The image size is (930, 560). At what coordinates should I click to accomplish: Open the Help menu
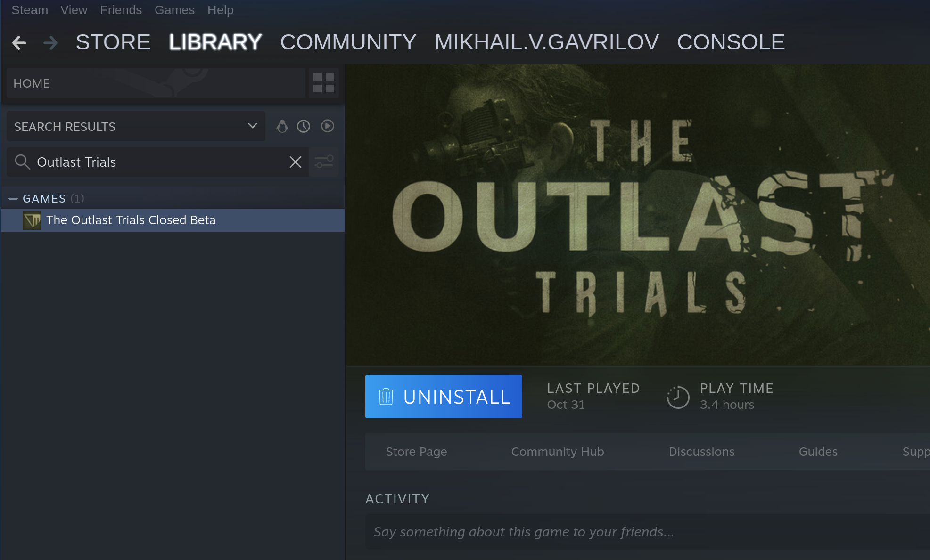(x=221, y=10)
